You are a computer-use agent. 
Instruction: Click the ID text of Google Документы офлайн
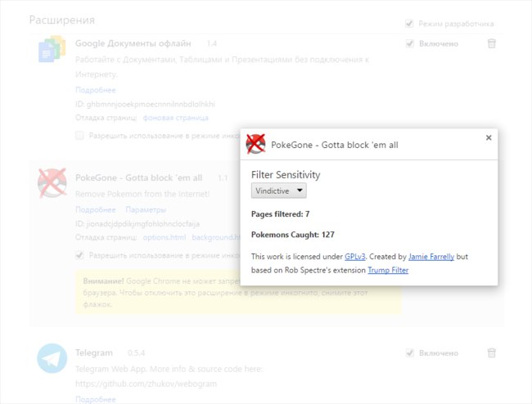145,104
